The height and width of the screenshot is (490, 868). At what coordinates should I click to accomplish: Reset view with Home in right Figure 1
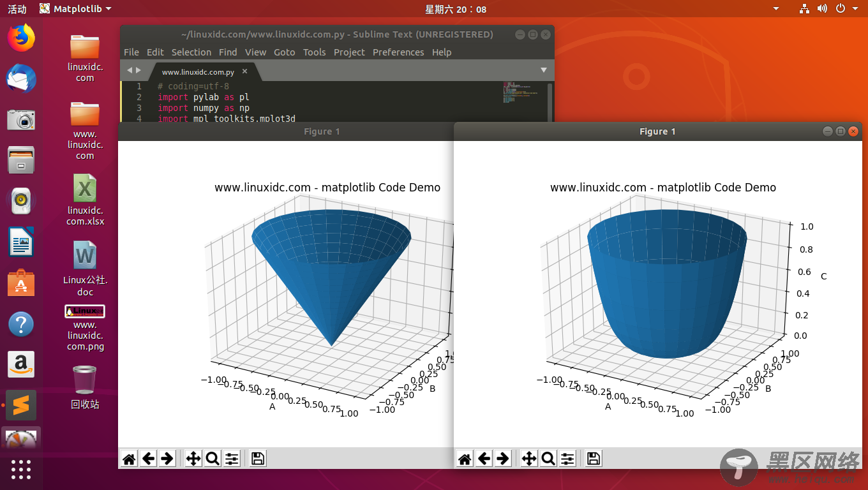[465, 458]
